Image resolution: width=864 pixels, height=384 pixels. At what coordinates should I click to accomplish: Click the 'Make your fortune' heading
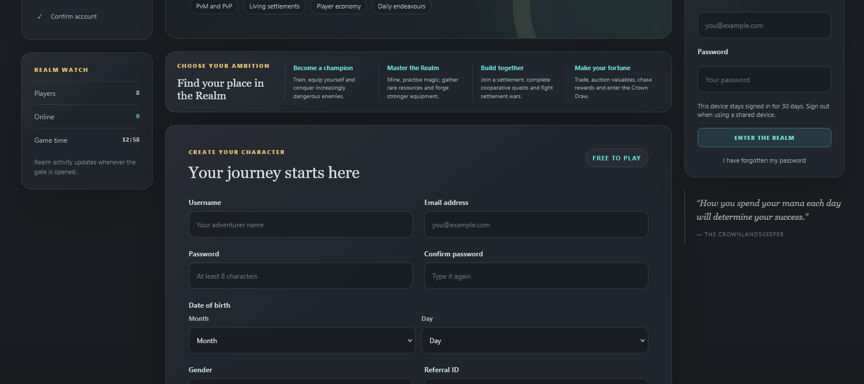[x=602, y=68]
